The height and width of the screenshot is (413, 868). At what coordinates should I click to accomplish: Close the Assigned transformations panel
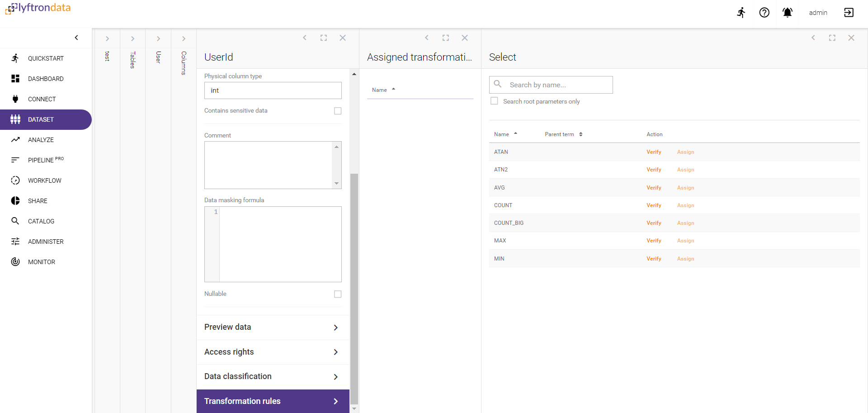(x=465, y=38)
